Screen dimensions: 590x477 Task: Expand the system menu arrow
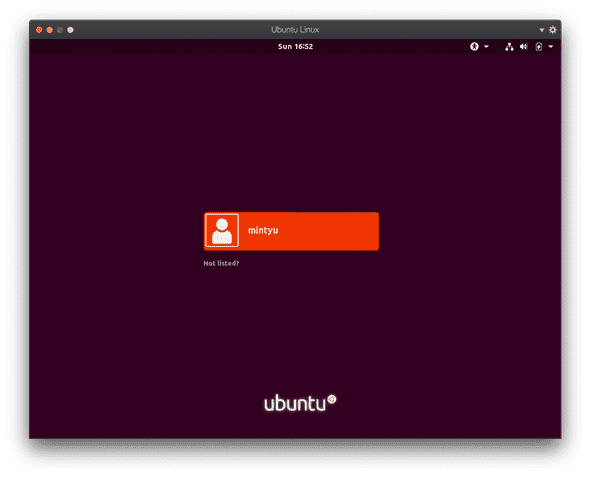[x=551, y=47]
